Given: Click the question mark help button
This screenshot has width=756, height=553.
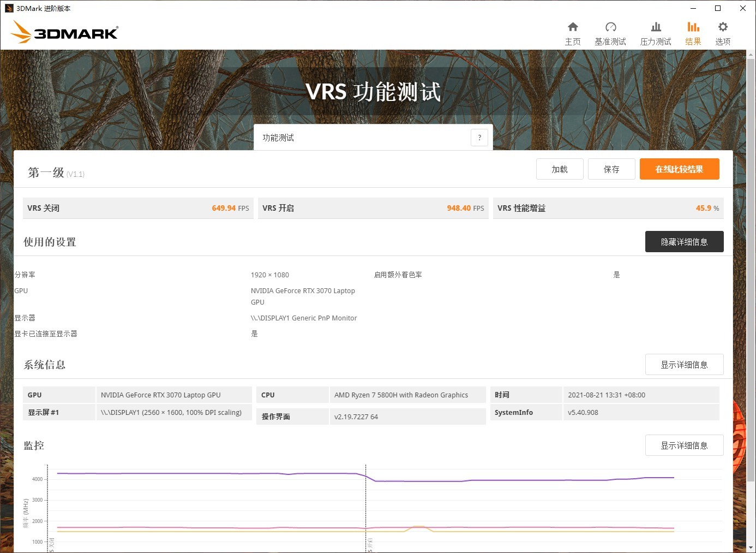Looking at the screenshot, I should (x=479, y=138).
